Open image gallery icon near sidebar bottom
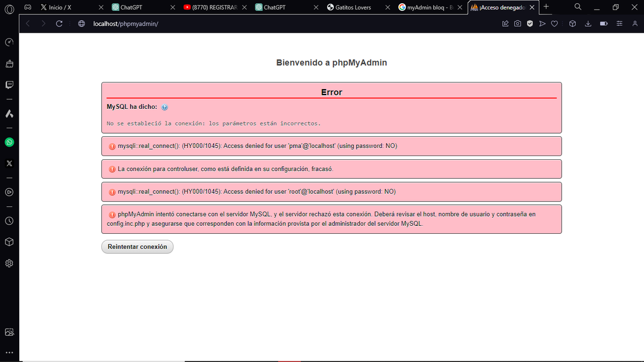Viewport: 644px width, 362px height. click(9, 332)
